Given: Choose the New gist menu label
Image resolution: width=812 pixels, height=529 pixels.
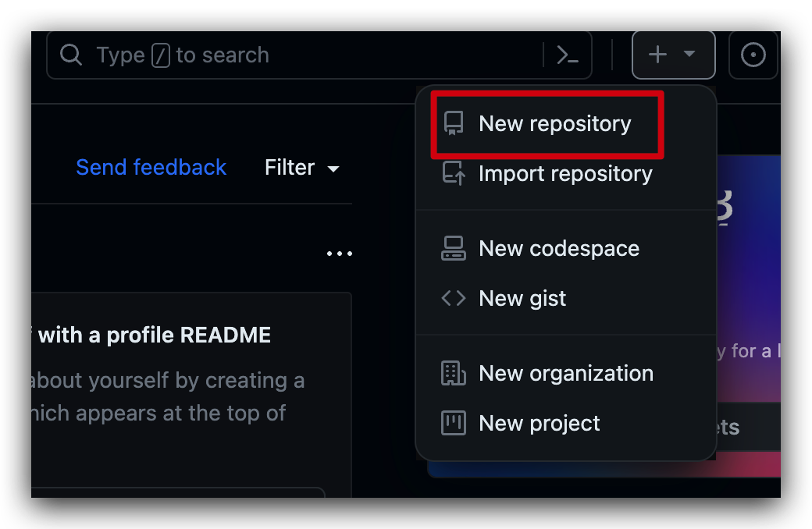Looking at the screenshot, I should [522, 298].
